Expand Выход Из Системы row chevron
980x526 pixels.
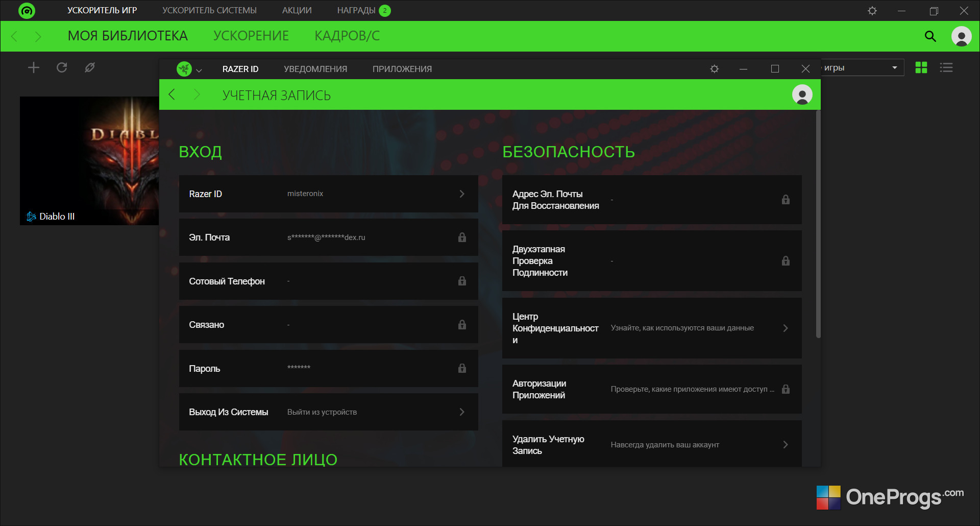click(x=462, y=412)
